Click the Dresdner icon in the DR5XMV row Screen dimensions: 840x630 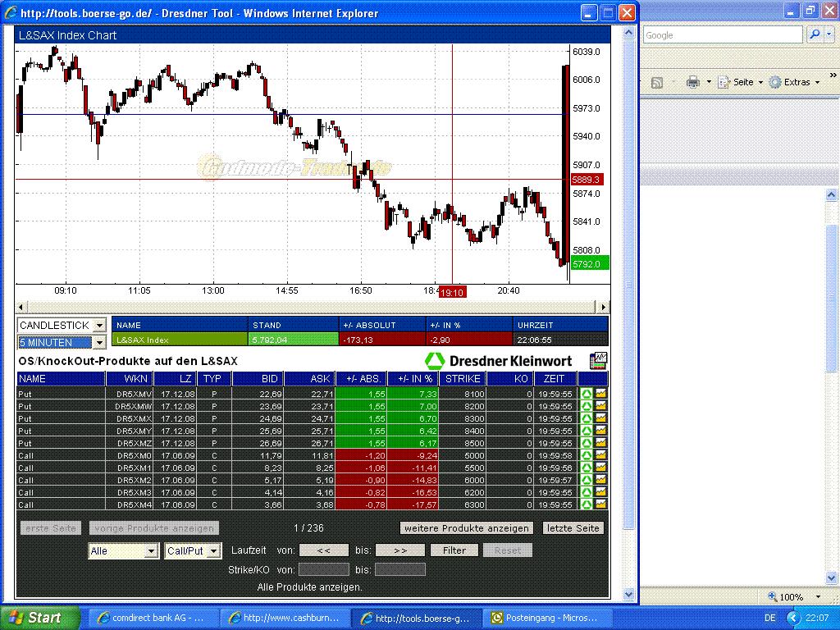point(587,394)
